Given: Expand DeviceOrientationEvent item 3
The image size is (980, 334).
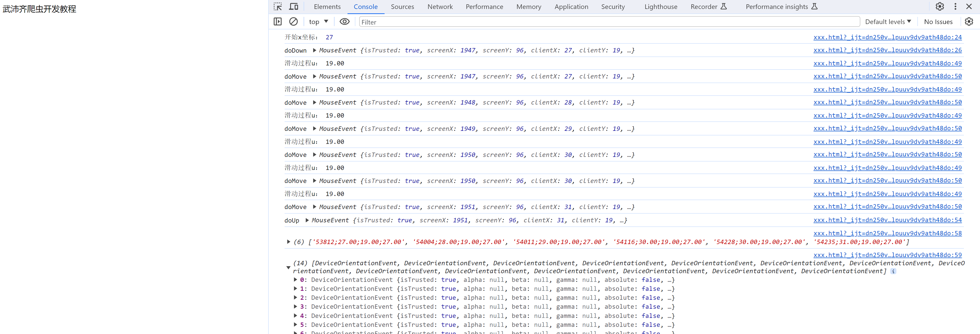Looking at the screenshot, I should point(296,307).
